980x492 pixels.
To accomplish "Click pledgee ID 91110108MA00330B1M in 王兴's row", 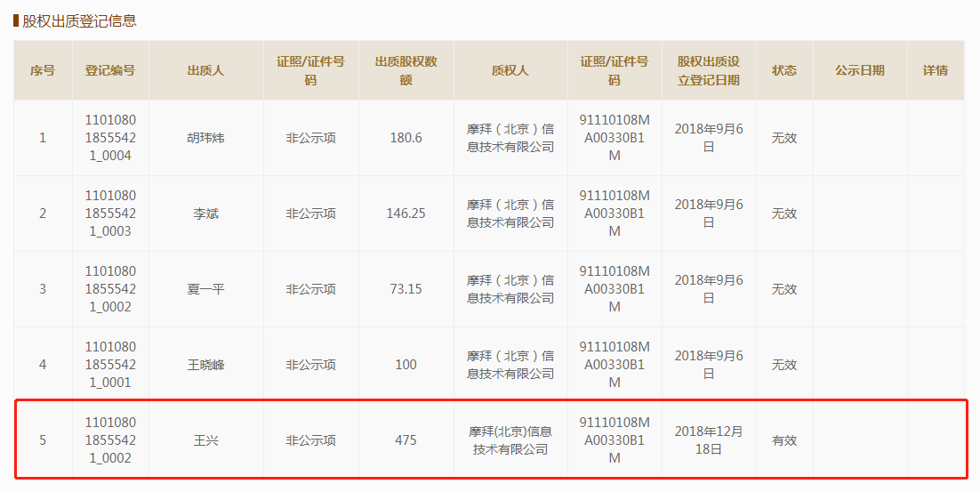I will (x=615, y=440).
